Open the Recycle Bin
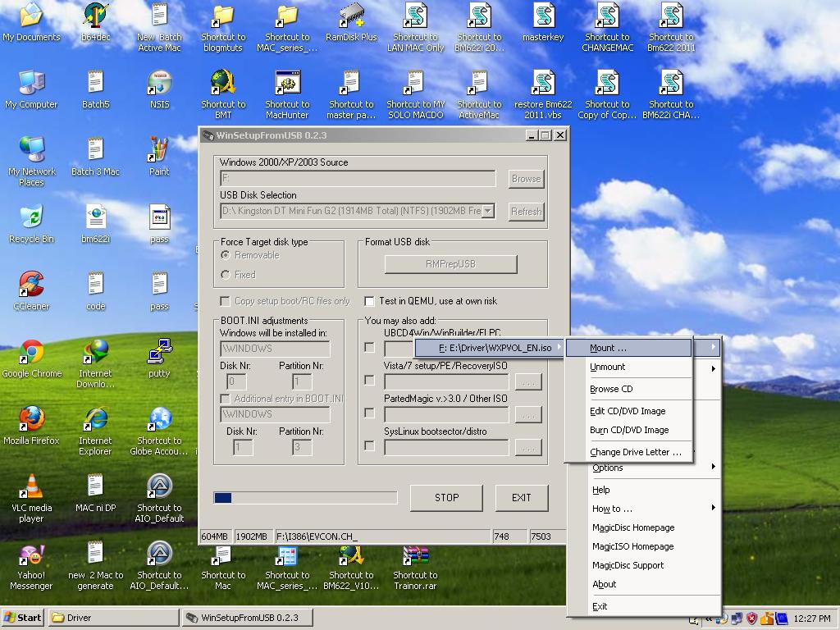This screenshot has width=840, height=630. point(31,223)
